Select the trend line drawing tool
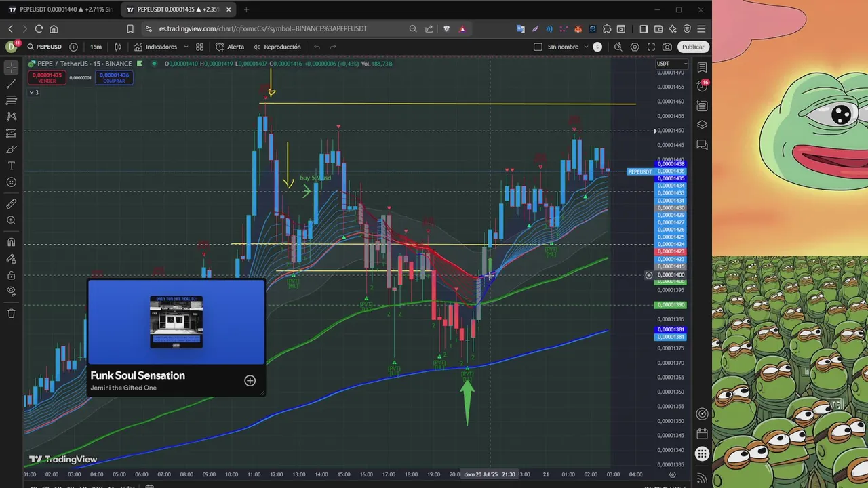Image resolution: width=868 pixels, height=488 pixels. (x=12, y=84)
